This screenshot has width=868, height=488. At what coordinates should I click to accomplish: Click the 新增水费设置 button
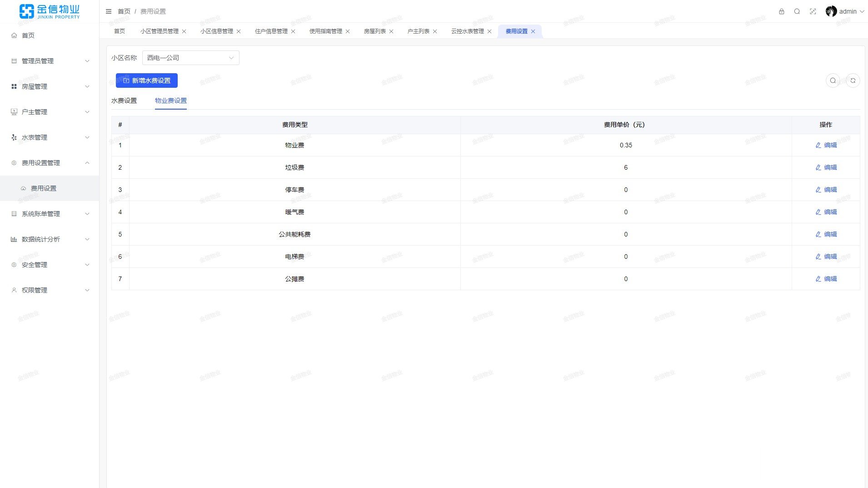[146, 80]
